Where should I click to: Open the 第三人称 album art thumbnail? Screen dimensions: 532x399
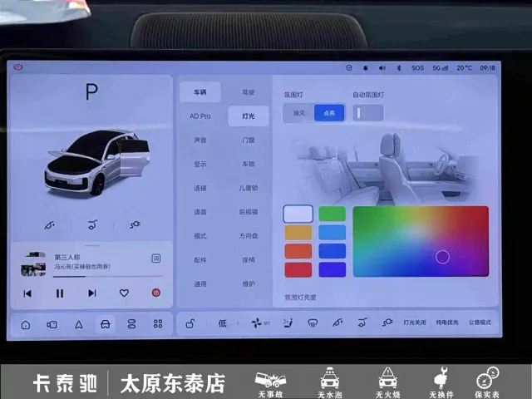click(x=33, y=264)
